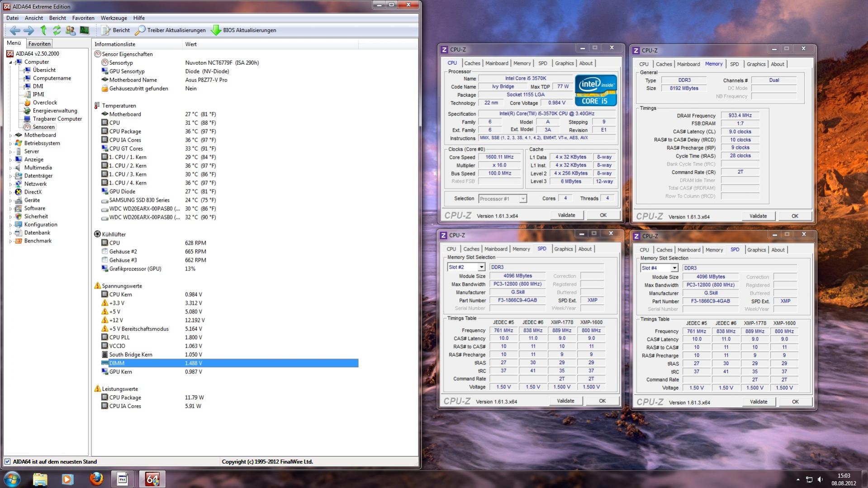Open the document app in the taskbar
Screen dimensions: 868x488
point(123,479)
